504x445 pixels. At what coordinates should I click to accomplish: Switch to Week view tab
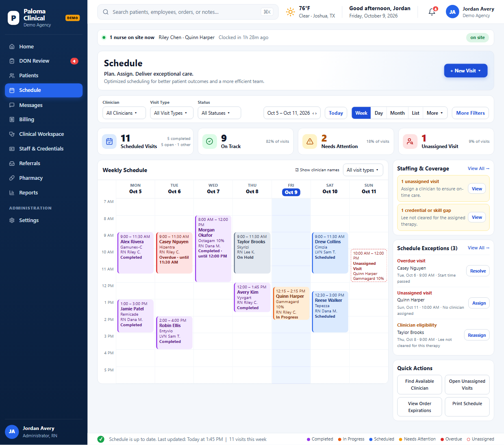361,113
